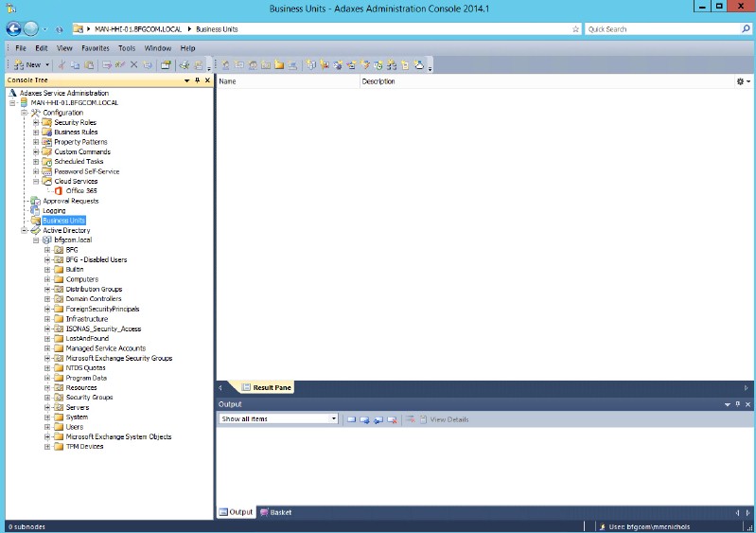
Task: Select the Password Self-Service tree node
Action: coord(87,171)
